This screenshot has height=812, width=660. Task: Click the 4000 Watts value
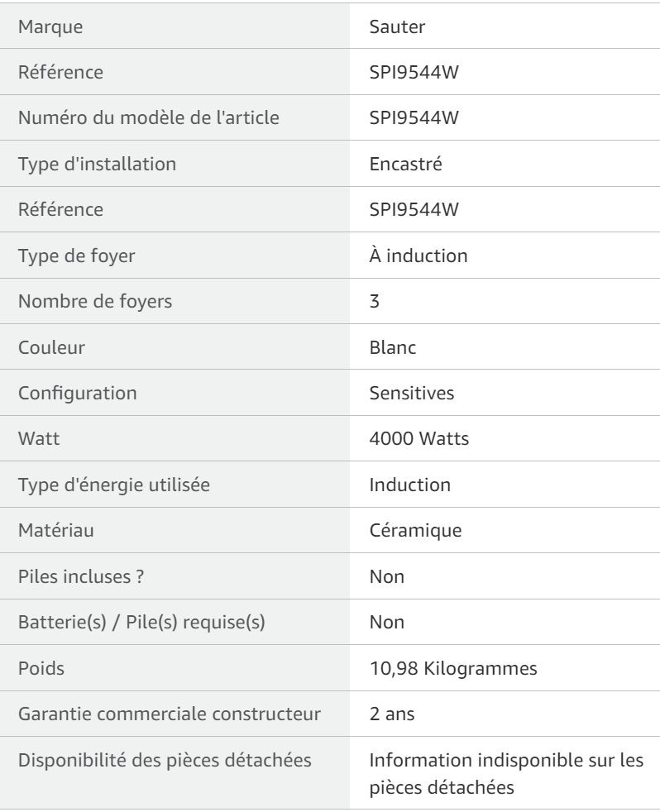pos(419,438)
